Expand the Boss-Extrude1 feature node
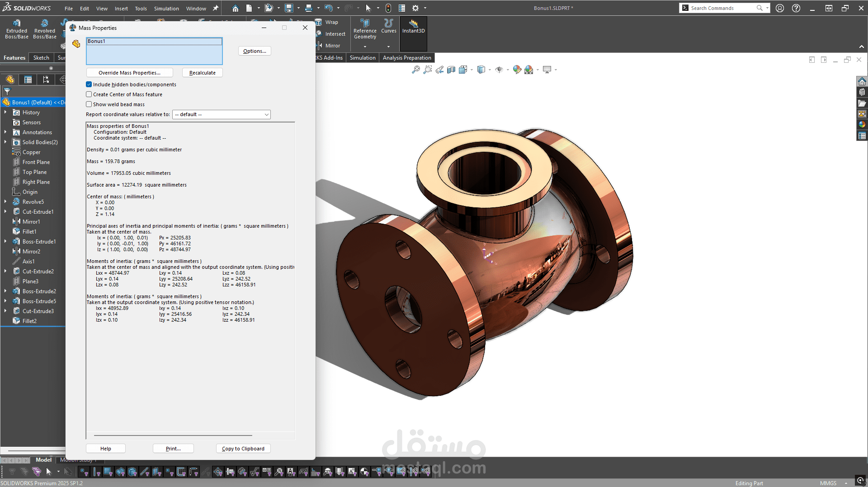The width and height of the screenshot is (868, 487). pyautogui.click(x=5, y=242)
